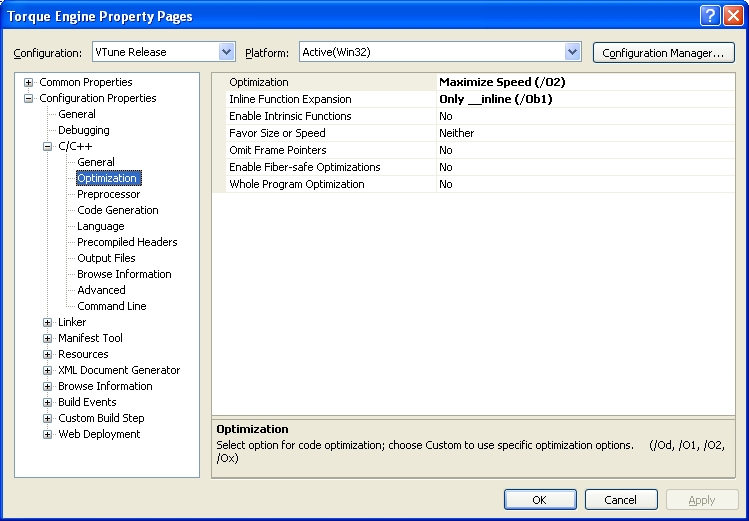
Task: Expand the Manifest Tool node
Action: tap(48, 338)
